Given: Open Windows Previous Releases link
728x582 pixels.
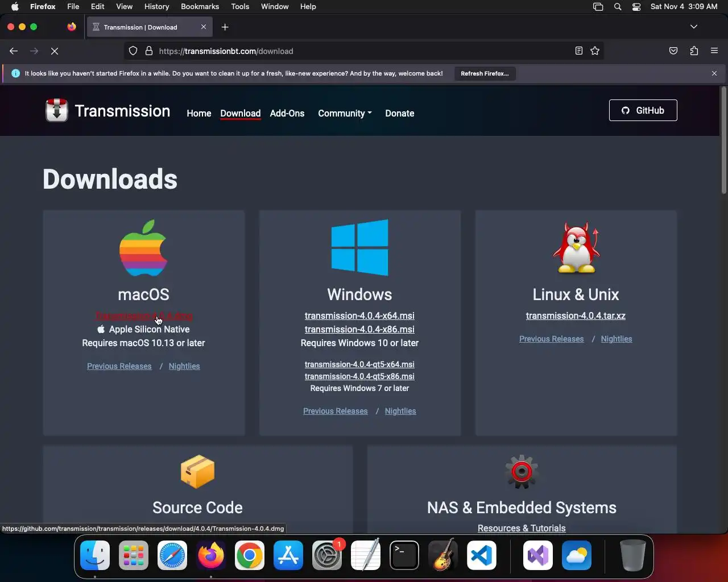Looking at the screenshot, I should point(336,411).
